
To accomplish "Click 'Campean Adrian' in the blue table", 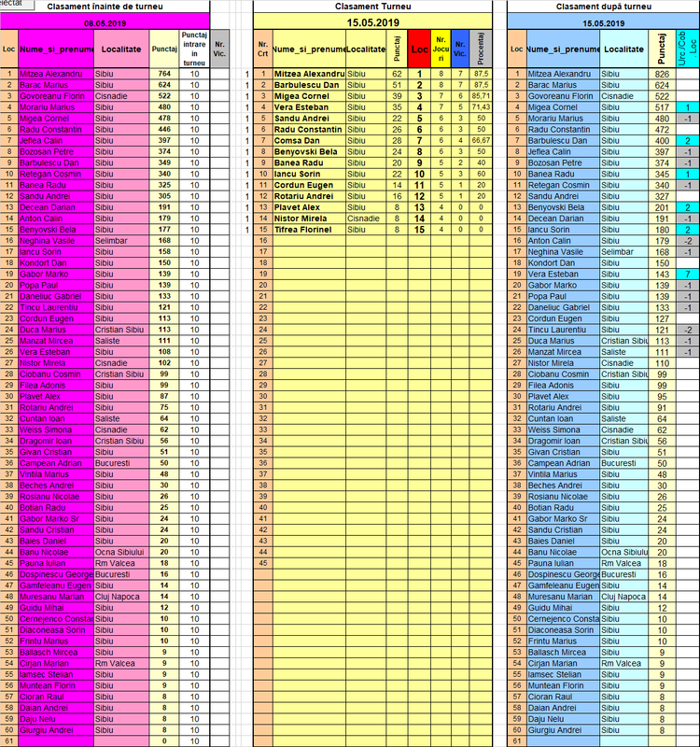I will pyautogui.click(x=564, y=463).
